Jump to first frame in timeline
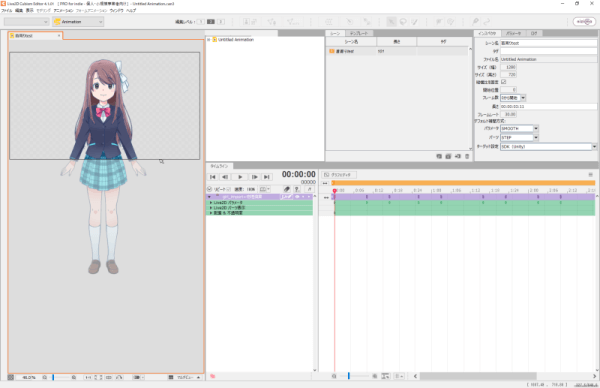Viewport: 600px width, 388px height. [213, 177]
